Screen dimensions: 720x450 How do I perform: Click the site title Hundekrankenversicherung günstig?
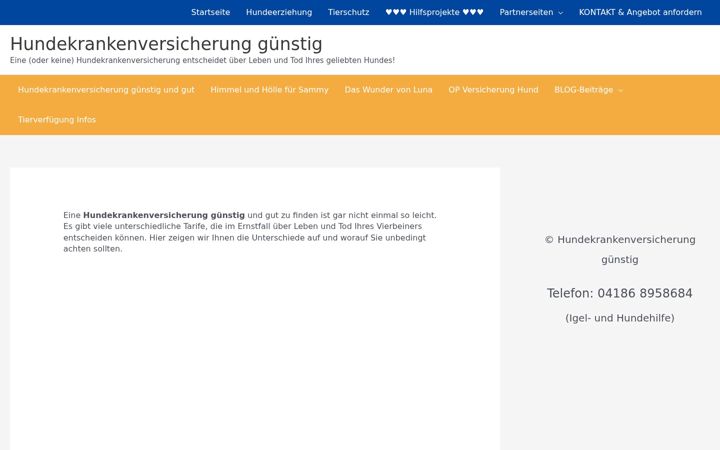166,44
